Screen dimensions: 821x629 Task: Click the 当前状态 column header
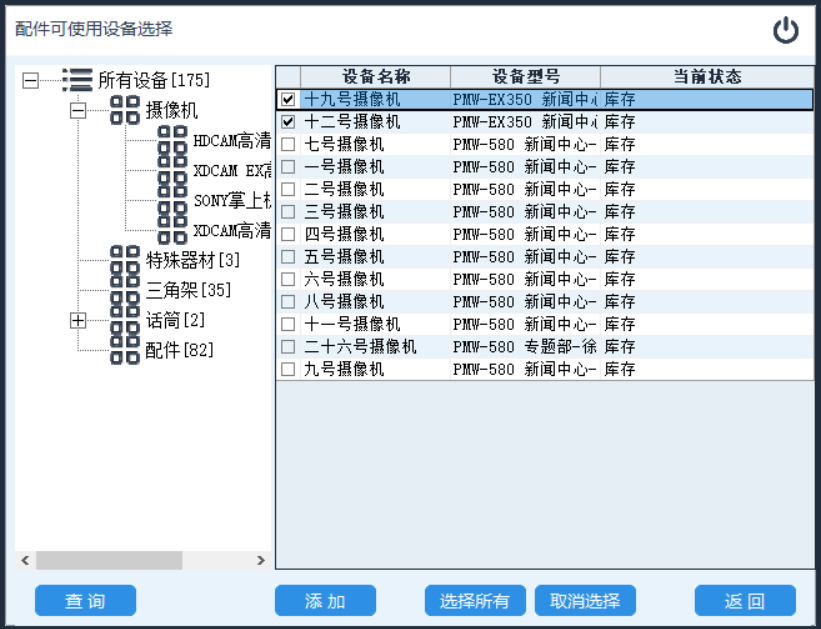[x=707, y=77]
